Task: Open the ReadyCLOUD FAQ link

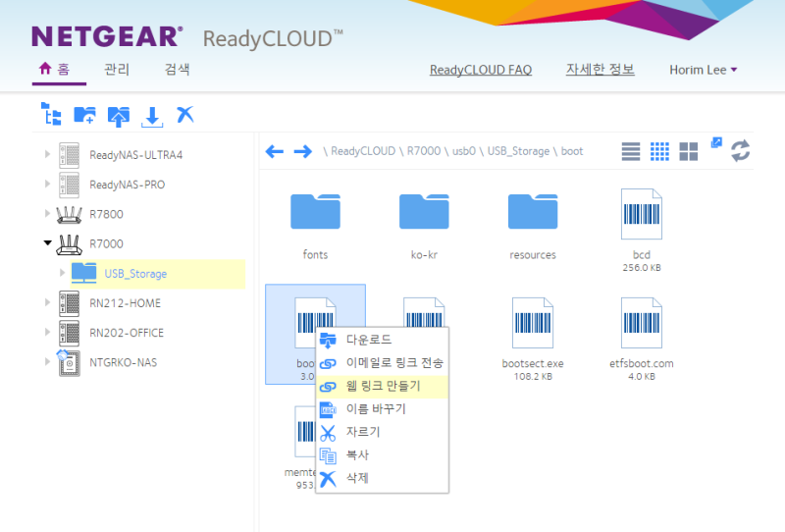Action: tap(481, 70)
